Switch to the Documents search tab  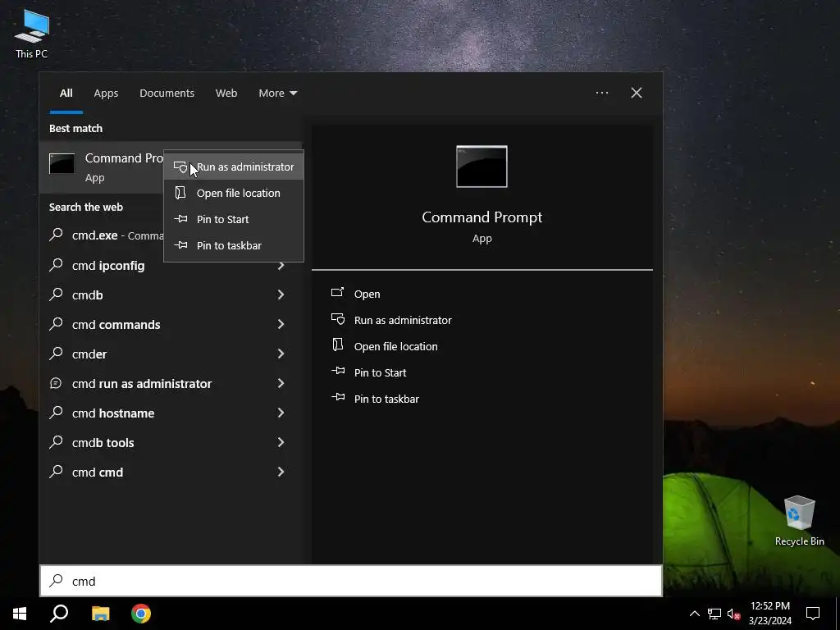point(167,94)
